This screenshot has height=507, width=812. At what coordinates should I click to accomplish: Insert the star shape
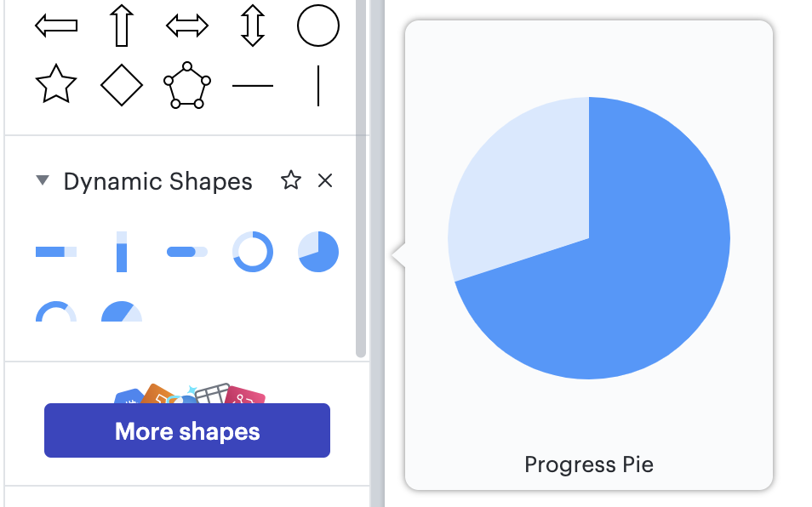tap(55, 84)
